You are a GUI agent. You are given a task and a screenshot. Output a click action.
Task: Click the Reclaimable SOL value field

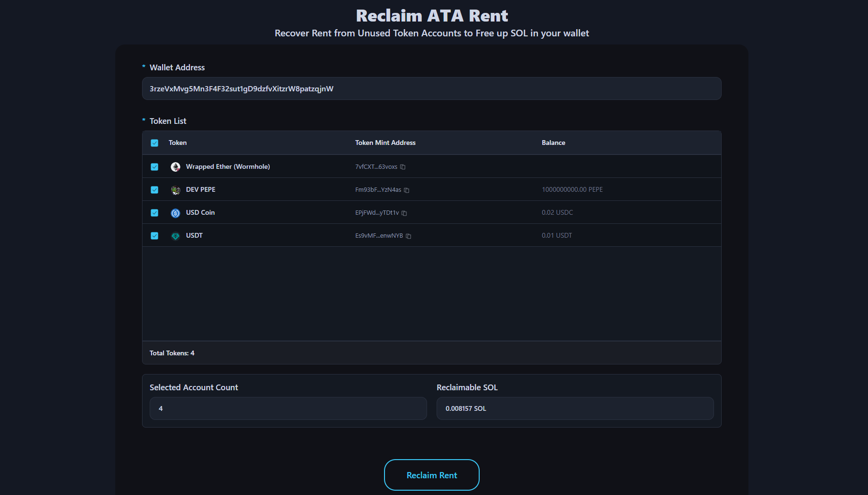tap(575, 408)
